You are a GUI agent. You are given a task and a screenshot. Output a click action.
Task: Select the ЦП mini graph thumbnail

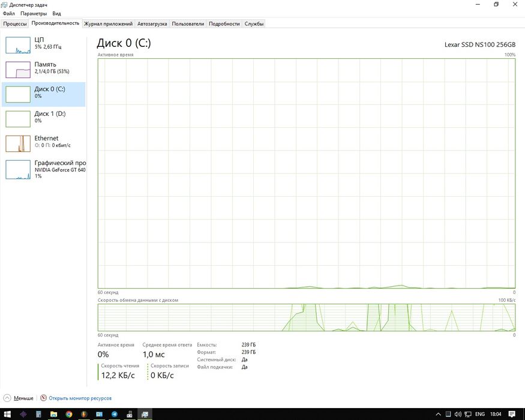coord(18,45)
